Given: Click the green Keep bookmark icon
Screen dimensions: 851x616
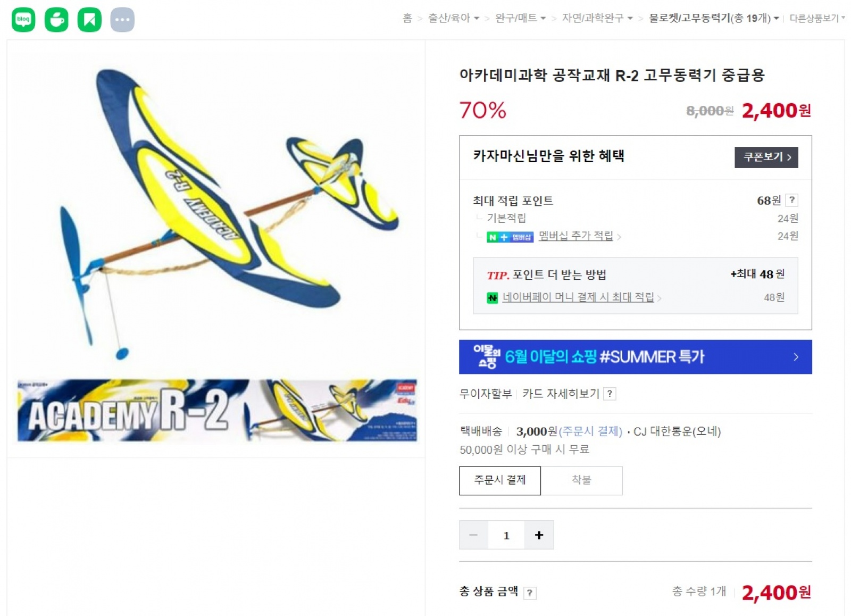Looking at the screenshot, I should pyautogui.click(x=89, y=20).
